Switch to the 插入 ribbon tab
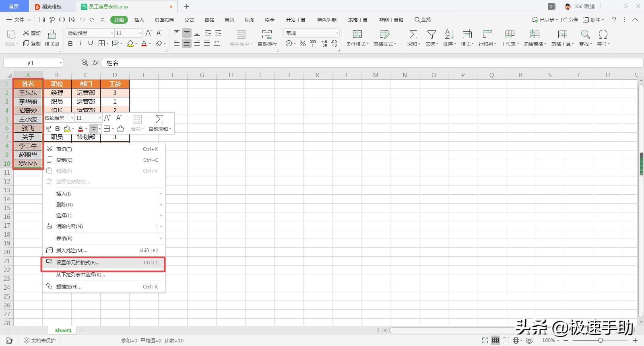 (x=139, y=20)
